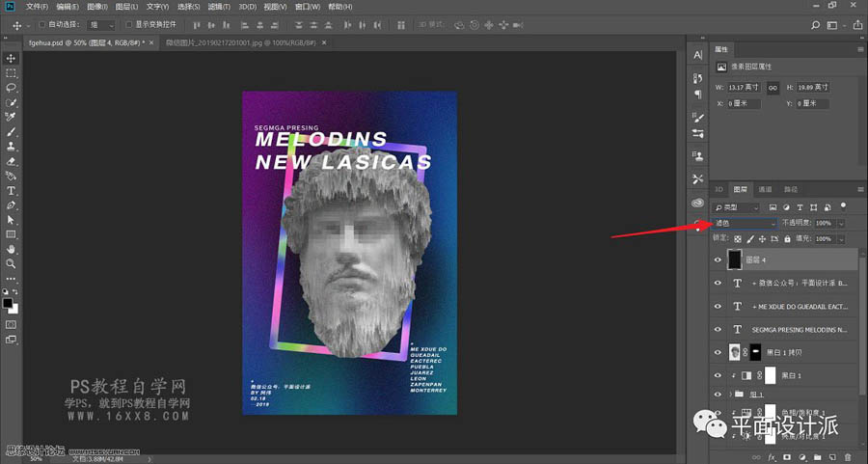This screenshot has height=464, width=868.
Task: Delete layer using the trash icon
Action: pos(848,456)
